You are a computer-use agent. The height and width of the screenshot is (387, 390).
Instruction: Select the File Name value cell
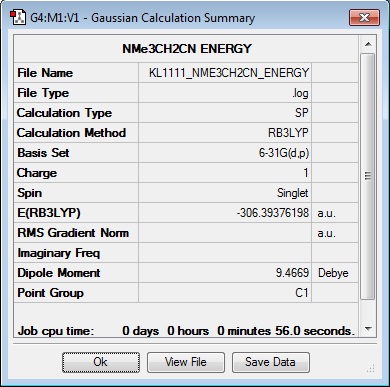[225, 73]
